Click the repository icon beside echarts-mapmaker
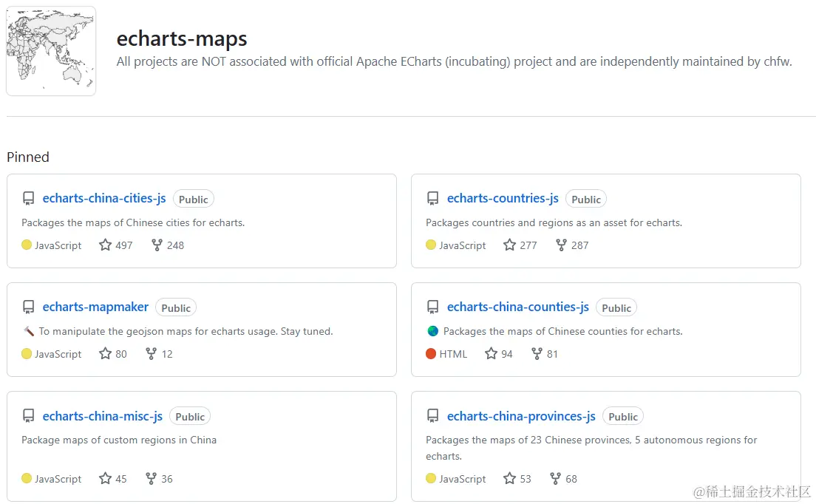The image size is (816, 504). [29, 307]
